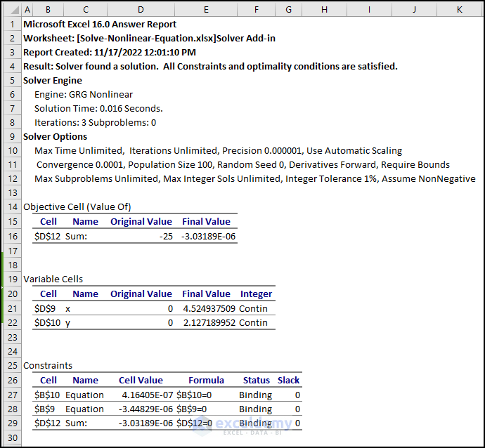Click the 'Integer' column heading
Screen dimensions: 485x448
click(256, 294)
